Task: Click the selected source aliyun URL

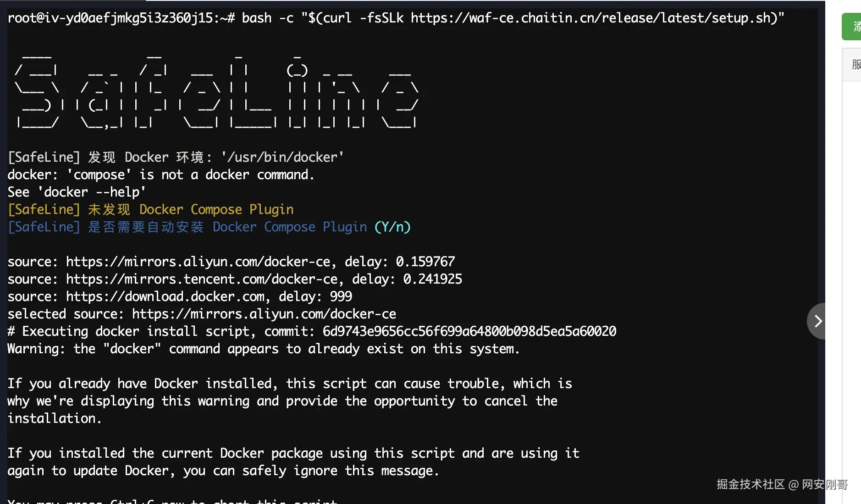Action: [264, 314]
